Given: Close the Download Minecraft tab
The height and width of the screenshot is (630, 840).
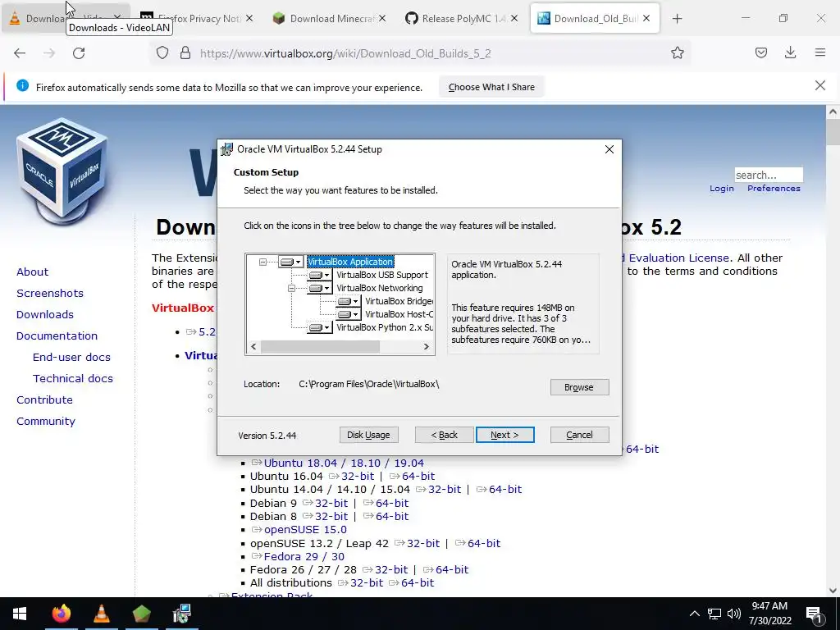Looking at the screenshot, I should tap(382, 18).
